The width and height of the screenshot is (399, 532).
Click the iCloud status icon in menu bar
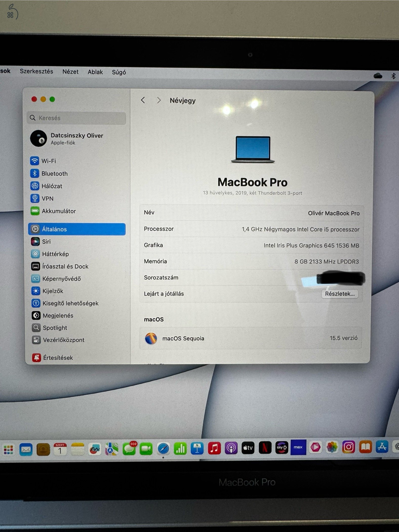pyautogui.click(x=378, y=75)
